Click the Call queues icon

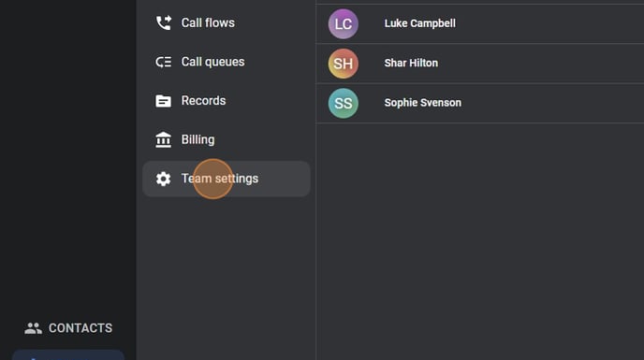click(x=164, y=62)
